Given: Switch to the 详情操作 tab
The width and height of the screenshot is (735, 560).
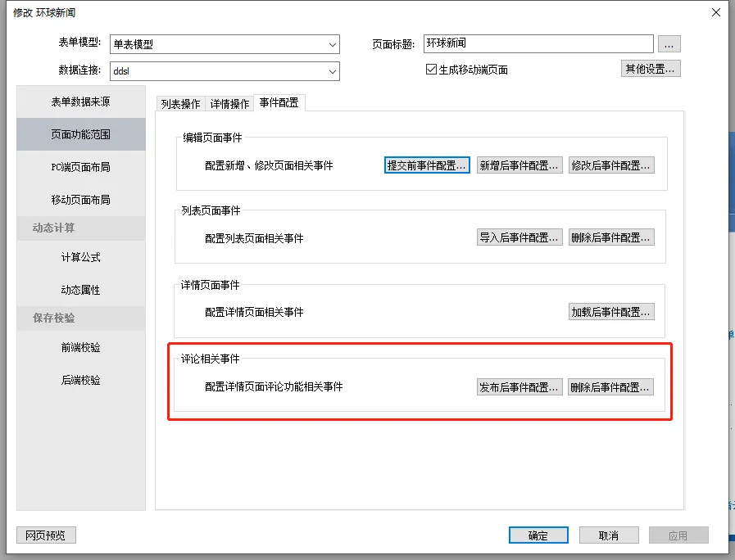Looking at the screenshot, I should (x=229, y=104).
